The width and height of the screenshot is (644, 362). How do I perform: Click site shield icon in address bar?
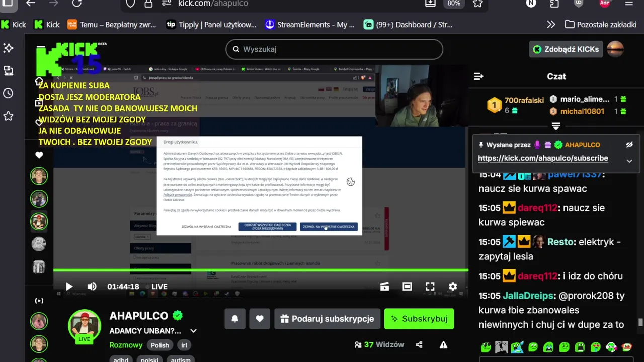coord(130,3)
